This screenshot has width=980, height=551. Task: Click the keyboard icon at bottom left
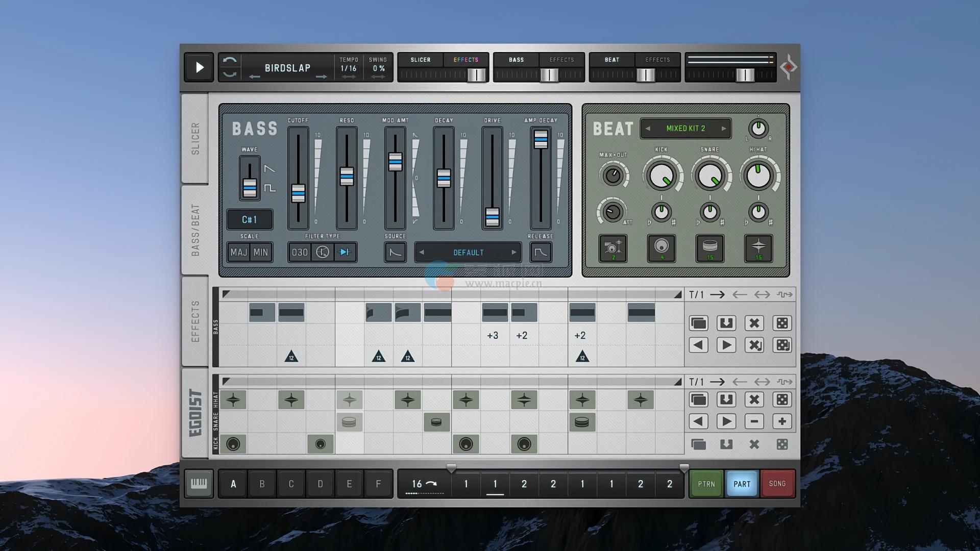pos(199,484)
